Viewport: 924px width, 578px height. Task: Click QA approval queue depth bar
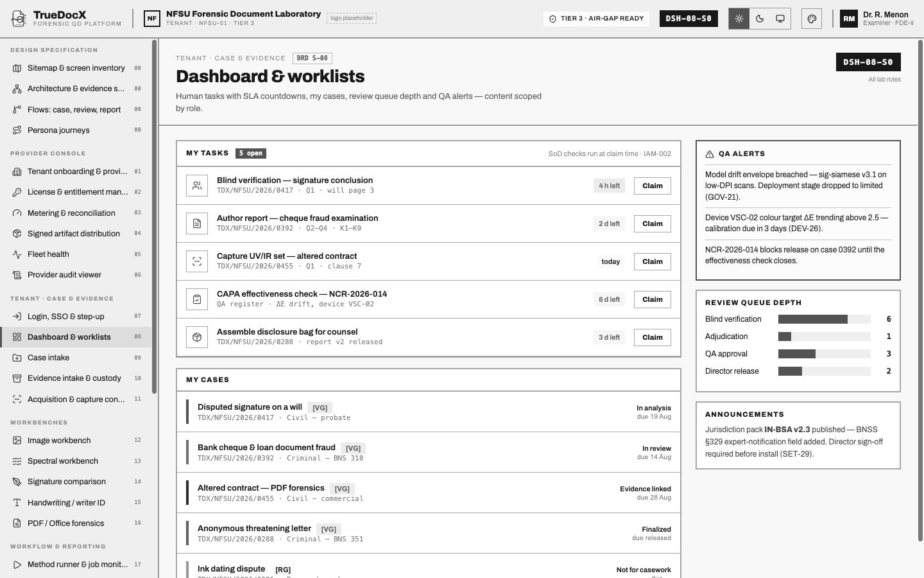pyautogui.click(x=825, y=354)
